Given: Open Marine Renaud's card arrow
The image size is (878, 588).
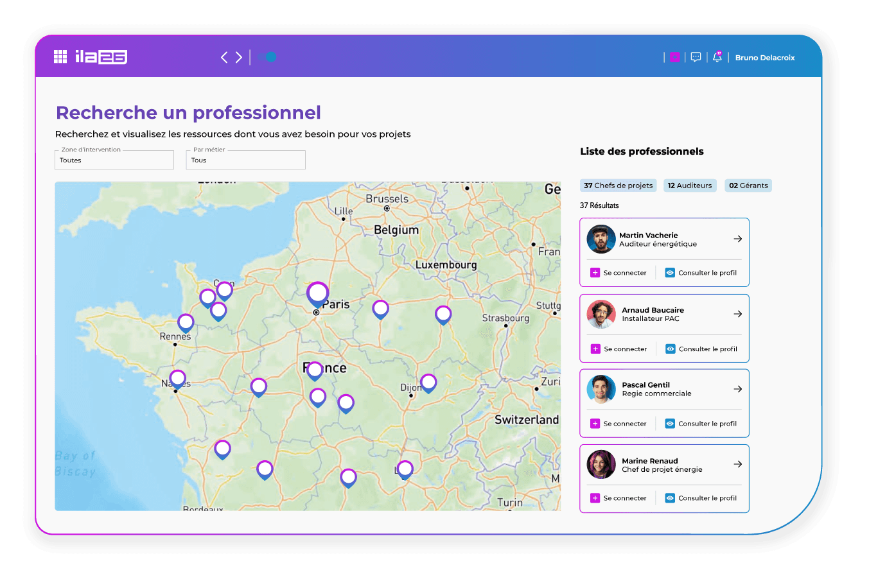Looking at the screenshot, I should pos(738,464).
